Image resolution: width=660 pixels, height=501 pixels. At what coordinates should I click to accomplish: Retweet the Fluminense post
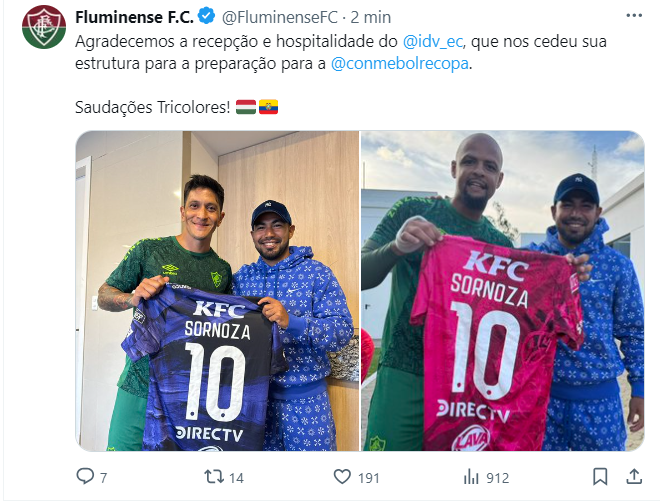[x=214, y=477]
